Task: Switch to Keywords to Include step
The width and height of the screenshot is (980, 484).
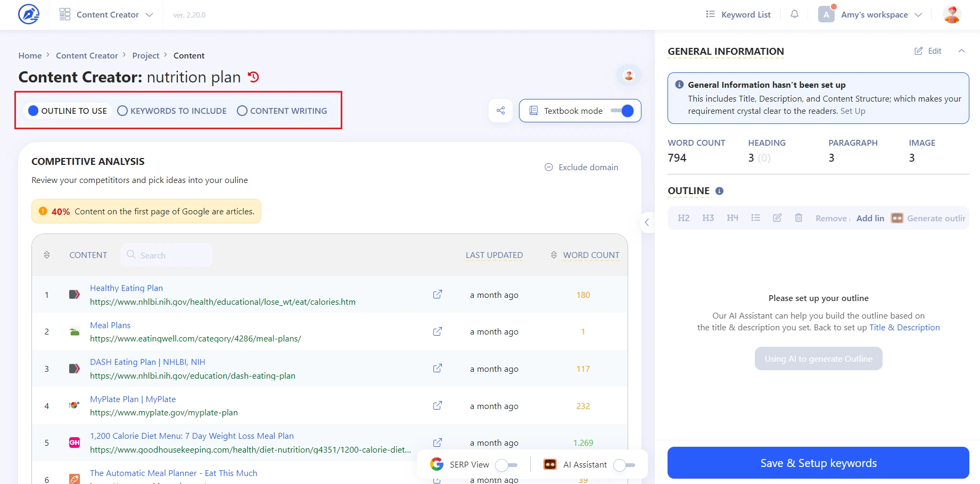Action: pyautogui.click(x=172, y=111)
